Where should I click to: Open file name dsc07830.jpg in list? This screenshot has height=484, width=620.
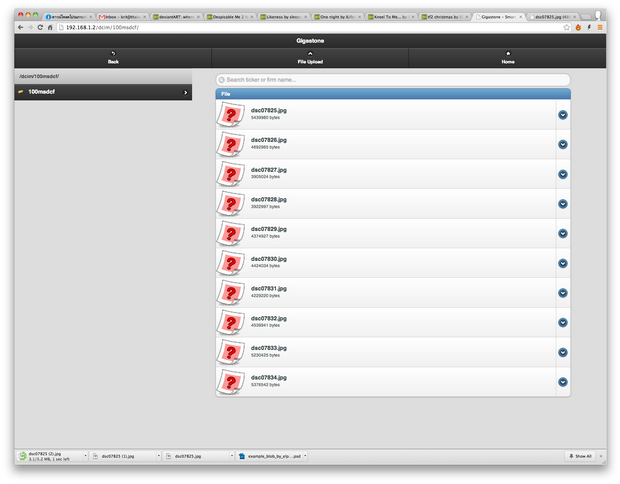click(269, 259)
